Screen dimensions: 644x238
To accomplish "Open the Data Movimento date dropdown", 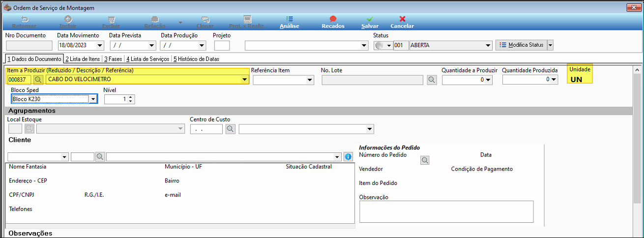I will 100,46.
